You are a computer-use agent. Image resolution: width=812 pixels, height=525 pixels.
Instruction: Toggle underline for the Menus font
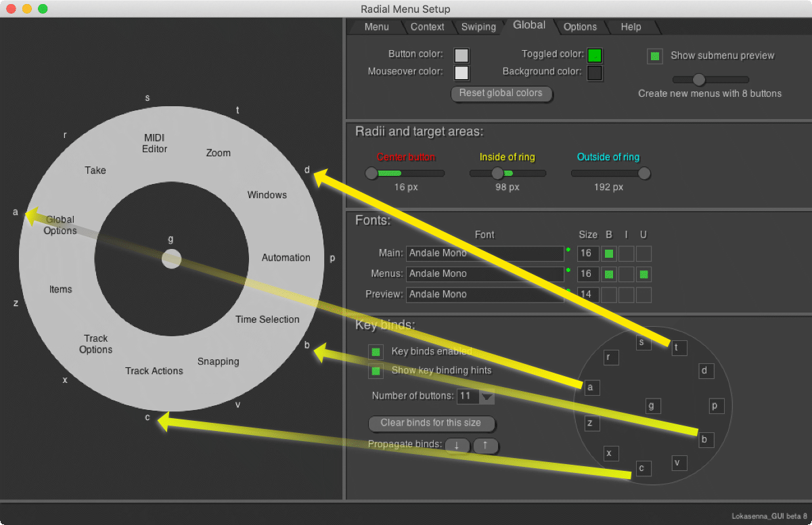(644, 274)
